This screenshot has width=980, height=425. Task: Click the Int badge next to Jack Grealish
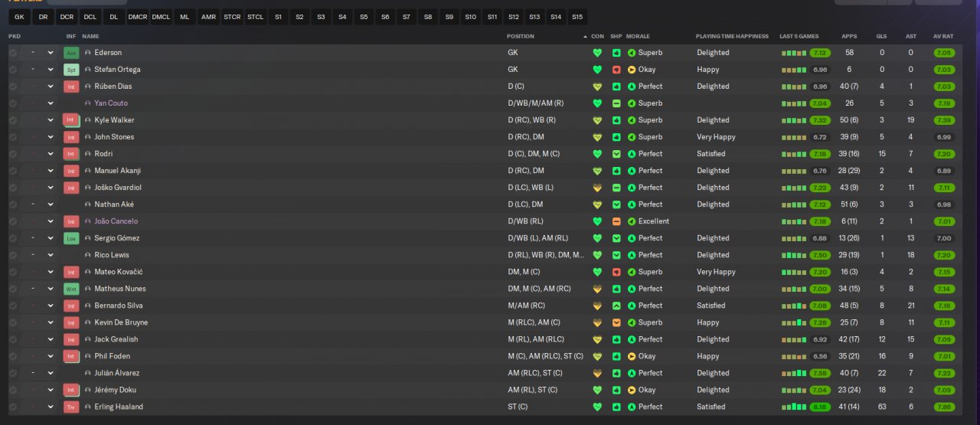tap(71, 339)
